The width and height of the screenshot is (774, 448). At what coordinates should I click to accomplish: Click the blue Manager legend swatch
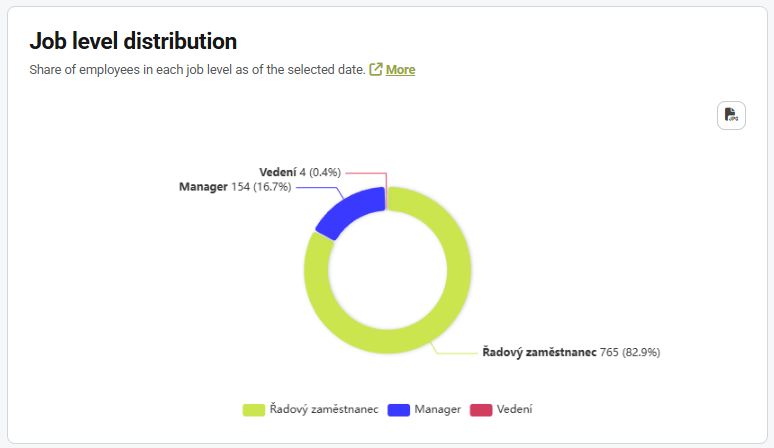[x=398, y=410]
